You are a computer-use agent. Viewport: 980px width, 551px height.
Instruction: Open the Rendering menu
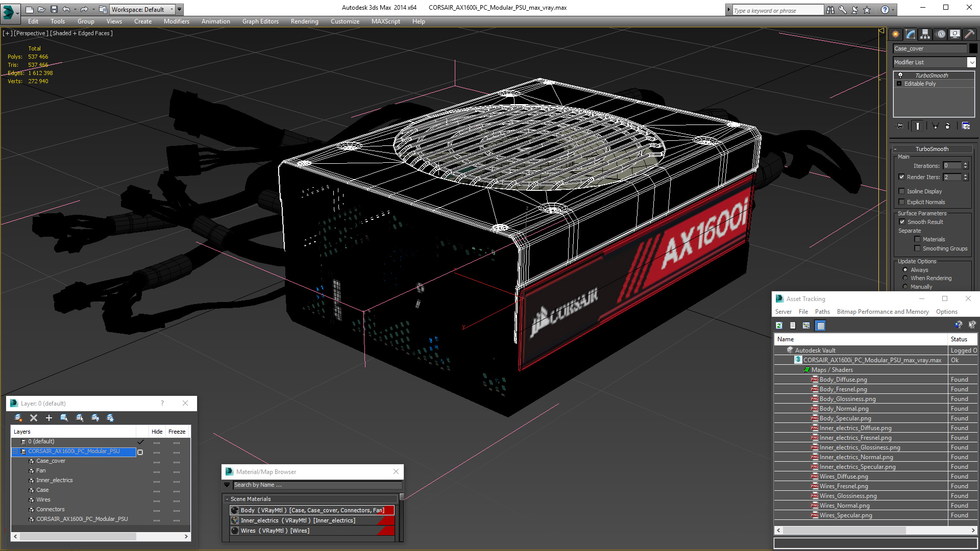[304, 21]
